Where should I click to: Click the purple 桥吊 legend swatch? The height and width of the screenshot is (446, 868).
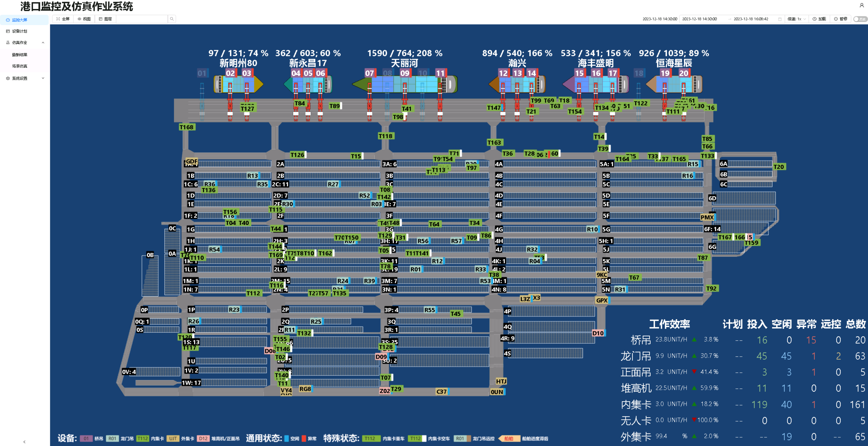point(86,438)
